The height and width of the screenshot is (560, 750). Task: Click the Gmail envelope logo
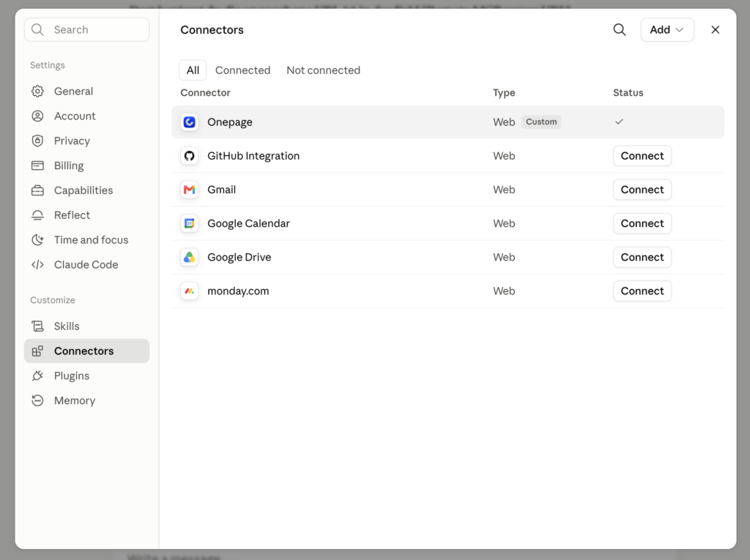point(190,190)
